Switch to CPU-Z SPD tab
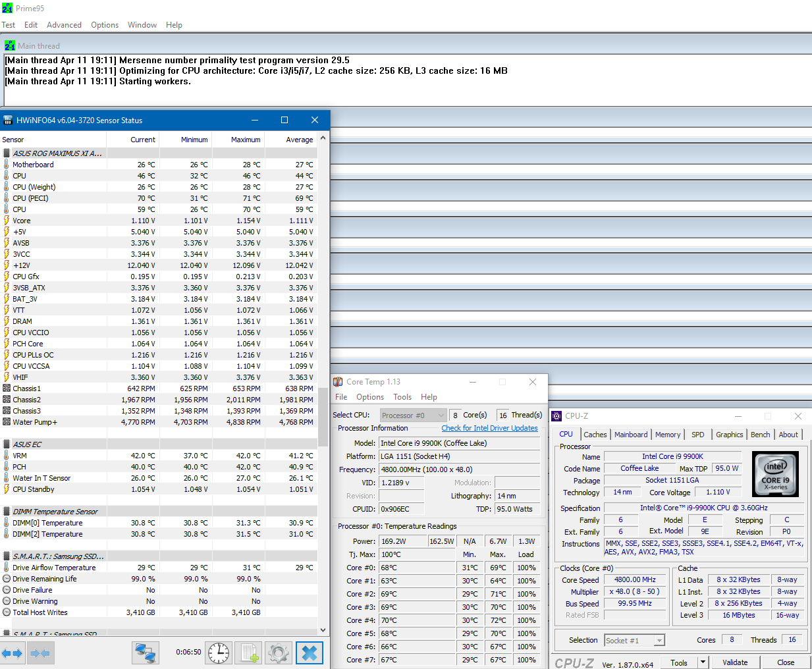812x669 pixels. pos(698,435)
